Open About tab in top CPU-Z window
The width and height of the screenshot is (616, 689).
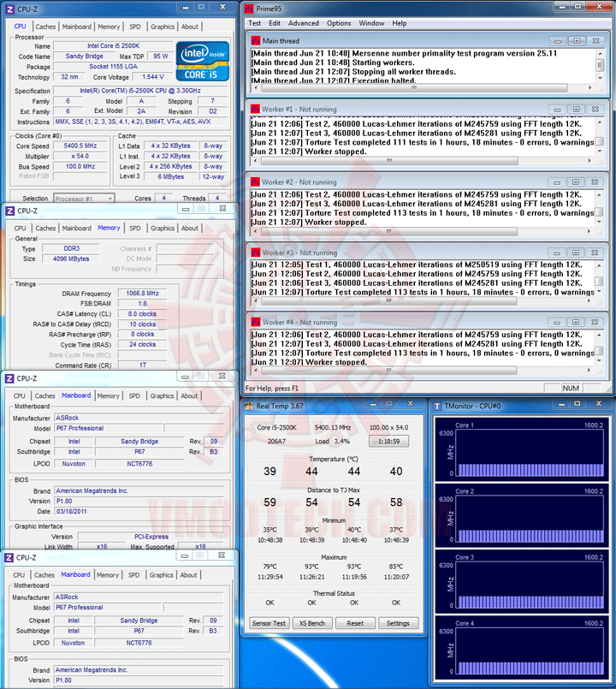click(x=190, y=27)
